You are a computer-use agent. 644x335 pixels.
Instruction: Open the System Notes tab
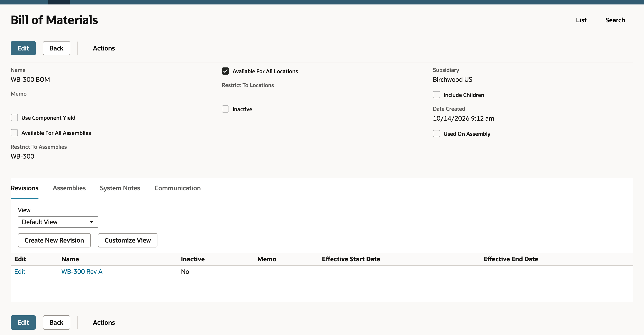(x=120, y=188)
